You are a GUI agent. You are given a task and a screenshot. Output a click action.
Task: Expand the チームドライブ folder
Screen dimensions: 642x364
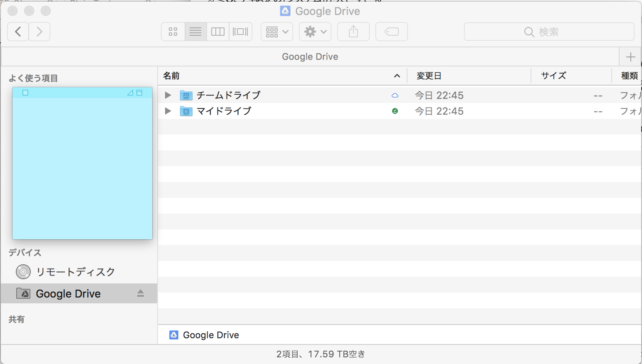coord(168,95)
